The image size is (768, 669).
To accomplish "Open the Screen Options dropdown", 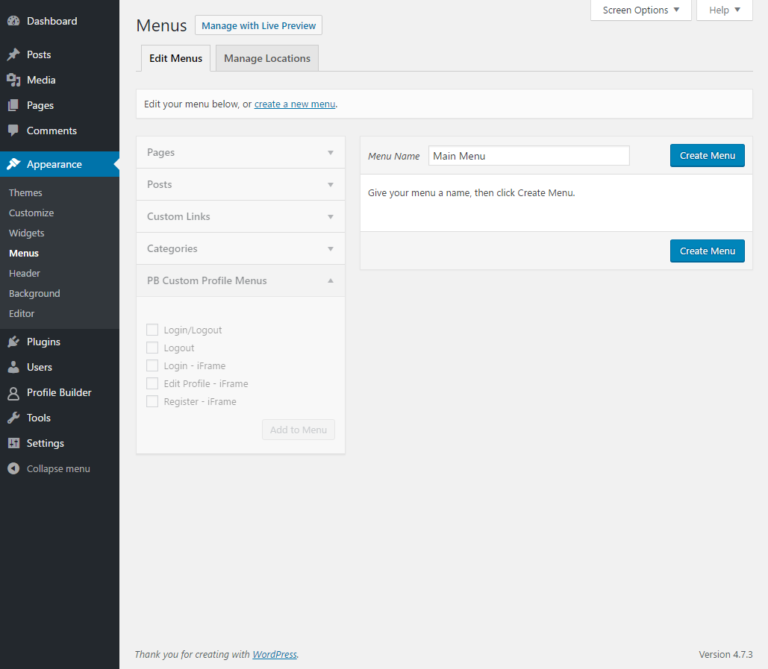I will (x=641, y=10).
